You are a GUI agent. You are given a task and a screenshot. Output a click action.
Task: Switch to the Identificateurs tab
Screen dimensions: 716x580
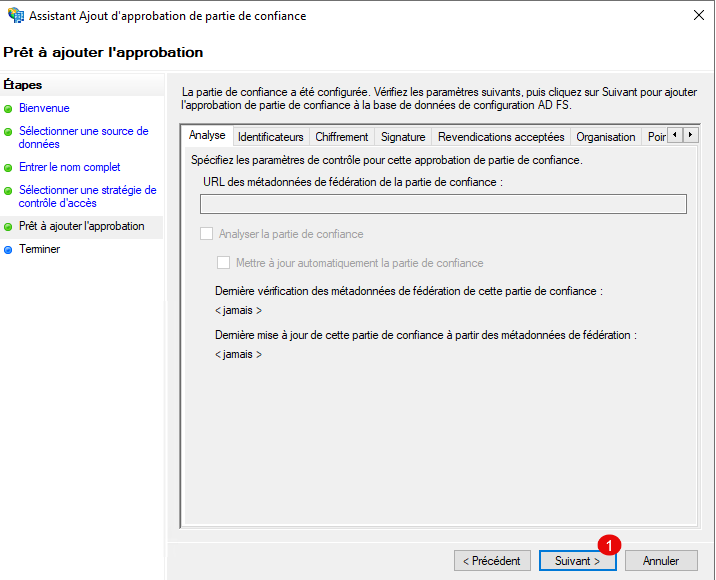270,137
